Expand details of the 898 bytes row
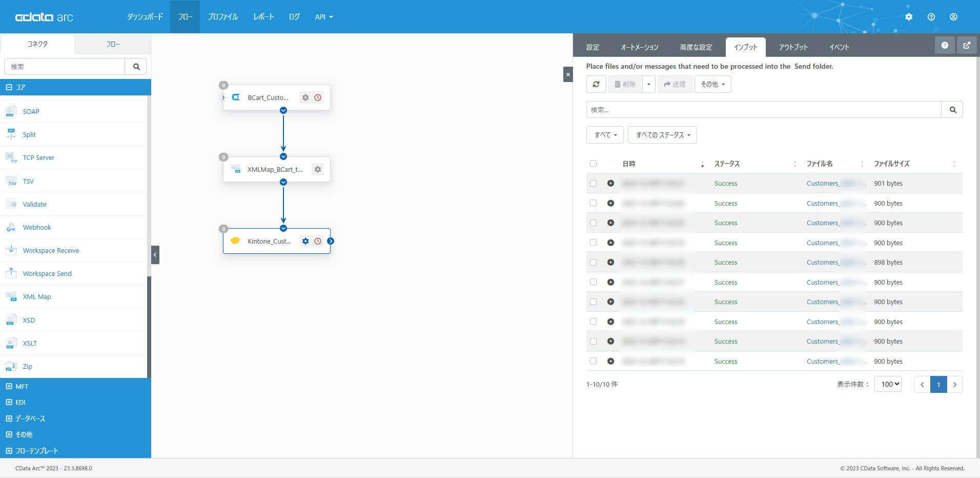Image resolution: width=980 pixels, height=478 pixels. [x=610, y=262]
